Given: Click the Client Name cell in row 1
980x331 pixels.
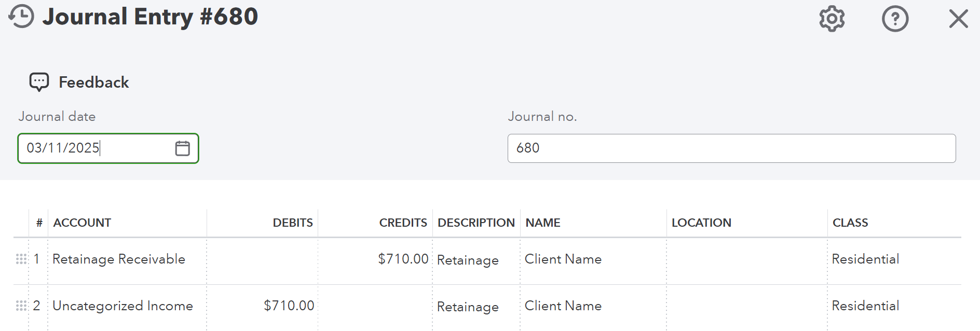Looking at the screenshot, I should tap(563, 259).
